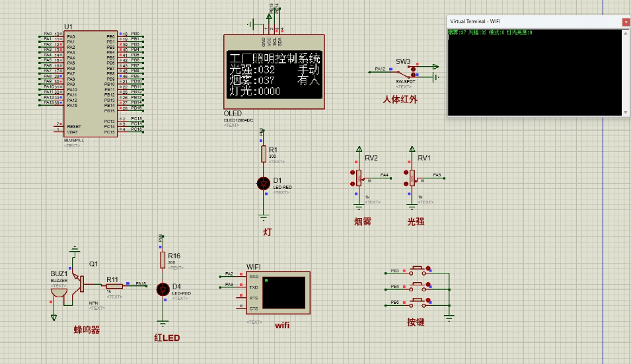Screen dimensions: 631x364
Task: Click the OLED display module
Action: click(274, 71)
